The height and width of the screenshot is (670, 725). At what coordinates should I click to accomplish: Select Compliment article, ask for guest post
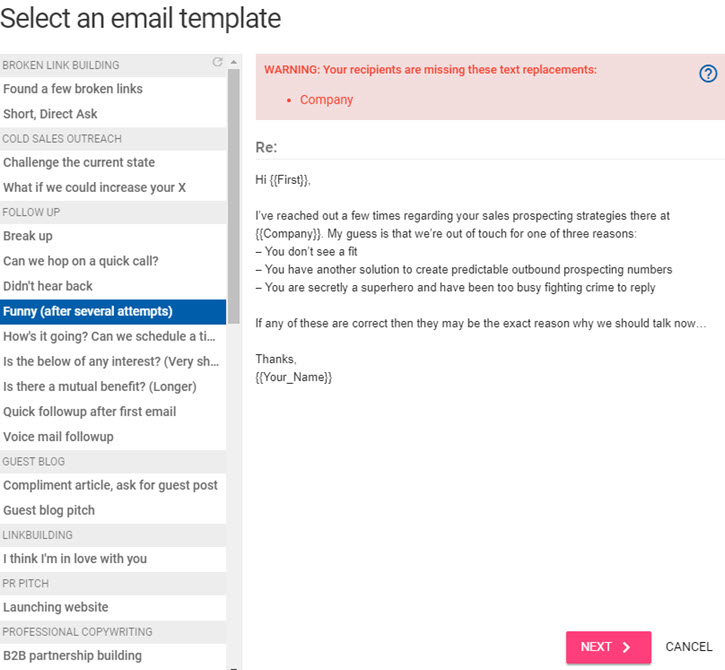(x=113, y=485)
